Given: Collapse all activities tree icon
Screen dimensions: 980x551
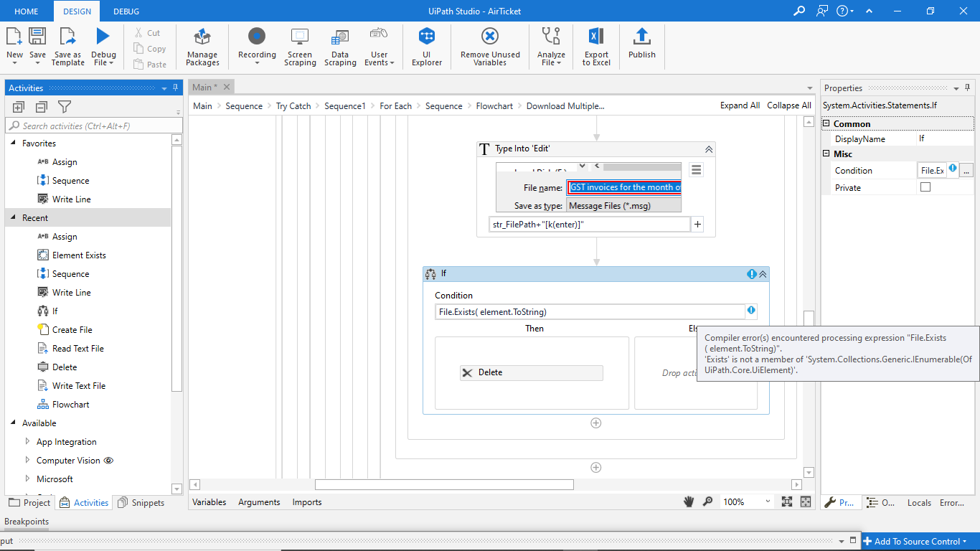Looking at the screenshot, I should click(x=41, y=107).
